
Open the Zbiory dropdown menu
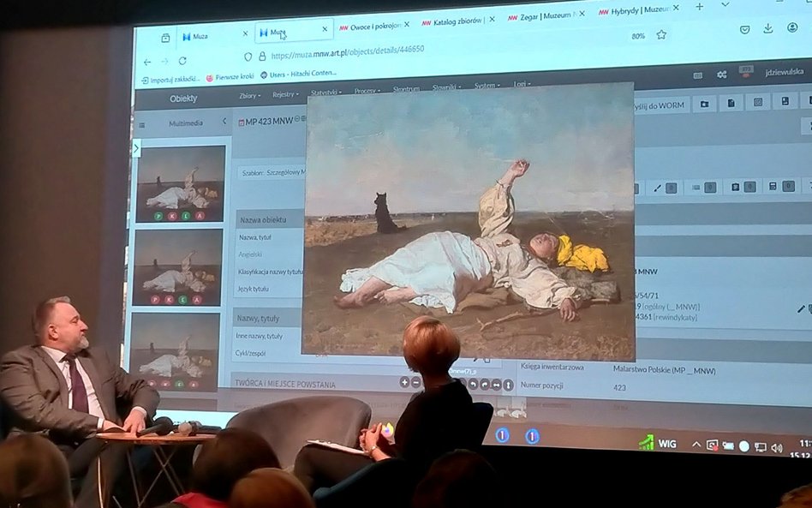pos(249,96)
